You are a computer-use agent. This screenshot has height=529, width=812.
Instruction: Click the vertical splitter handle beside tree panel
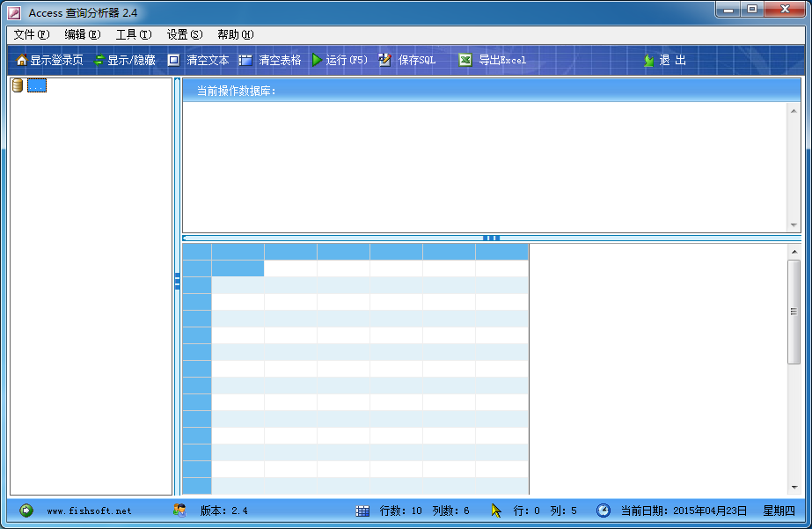point(177,282)
